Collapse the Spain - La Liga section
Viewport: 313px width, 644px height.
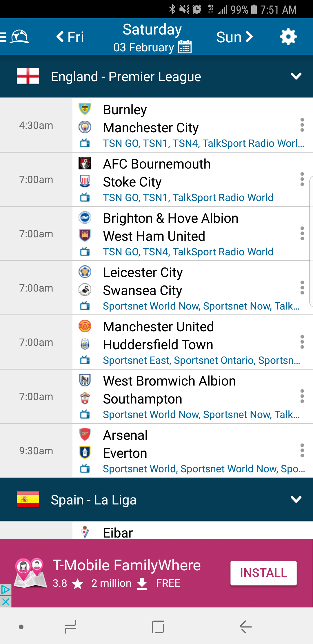pos(296,499)
